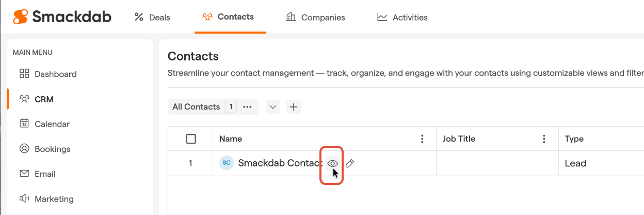
Task: Open the Smackdab Contact name link
Action: coord(280,163)
